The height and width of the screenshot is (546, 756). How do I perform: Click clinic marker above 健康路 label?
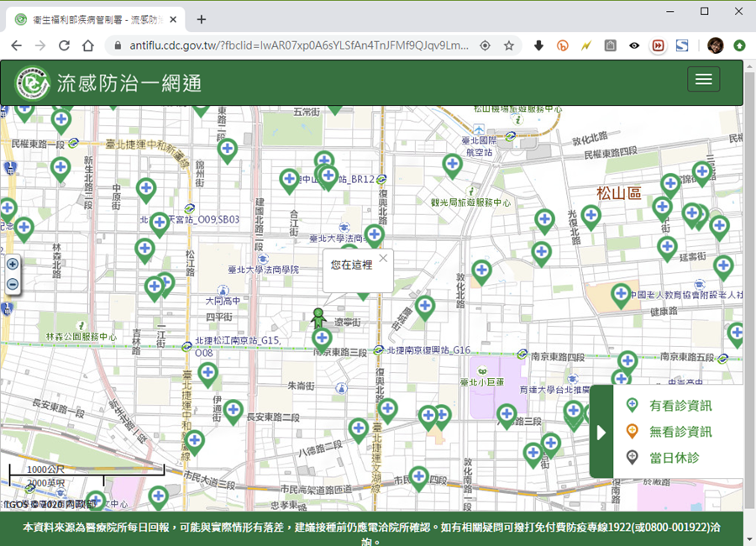click(x=621, y=294)
